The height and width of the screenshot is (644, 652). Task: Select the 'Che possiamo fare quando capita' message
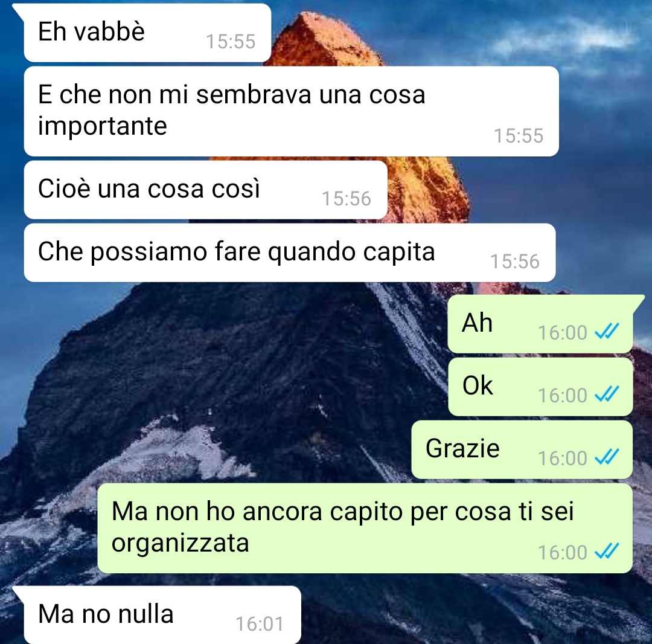click(289, 253)
